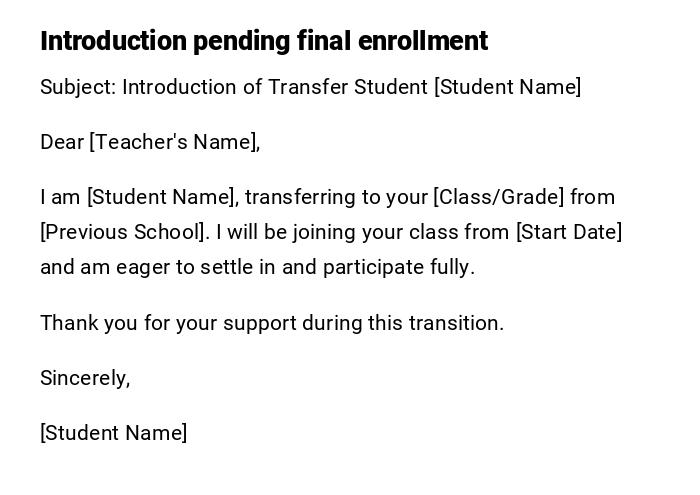
Task: Click the [Student Name] signature placeholder
Action: tap(114, 433)
